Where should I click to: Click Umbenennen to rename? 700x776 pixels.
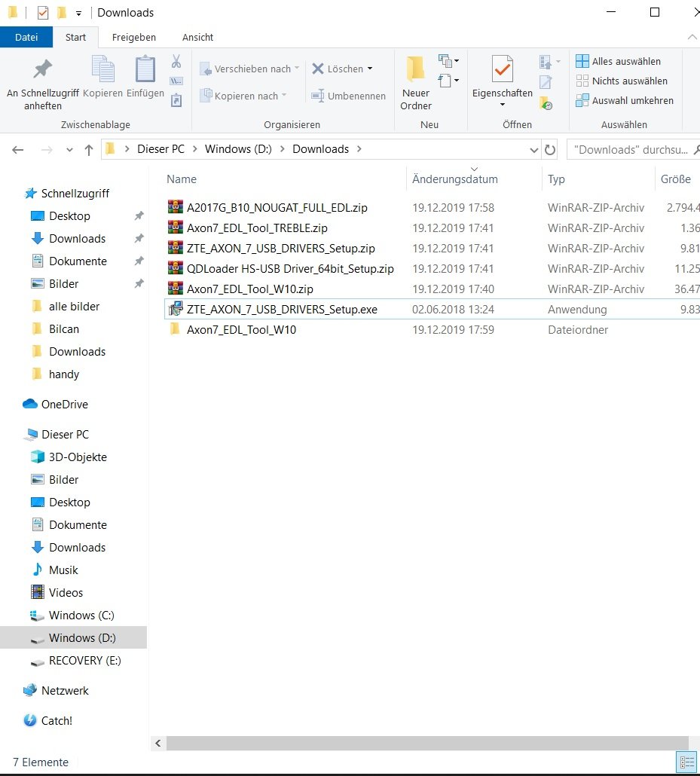pyautogui.click(x=348, y=96)
